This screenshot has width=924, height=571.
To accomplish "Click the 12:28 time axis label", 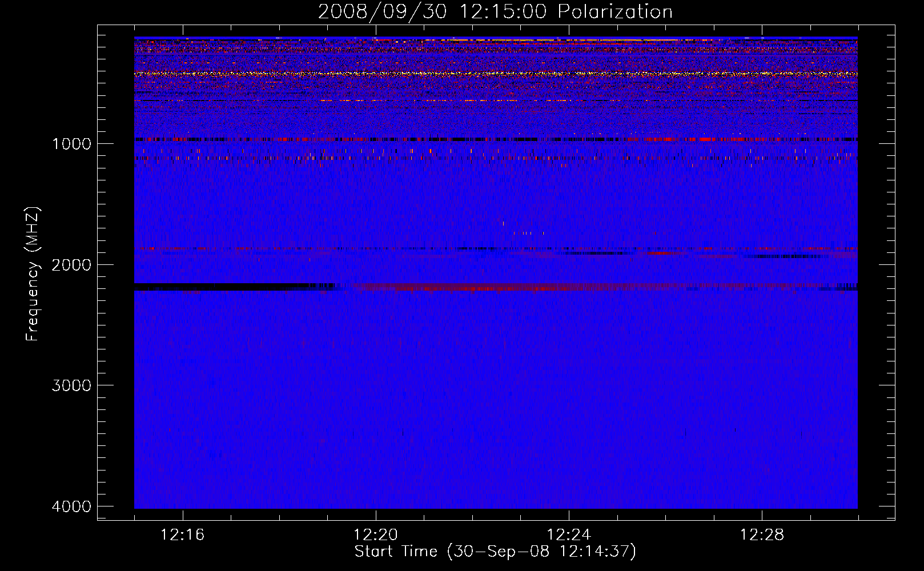I will click(x=762, y=535).
